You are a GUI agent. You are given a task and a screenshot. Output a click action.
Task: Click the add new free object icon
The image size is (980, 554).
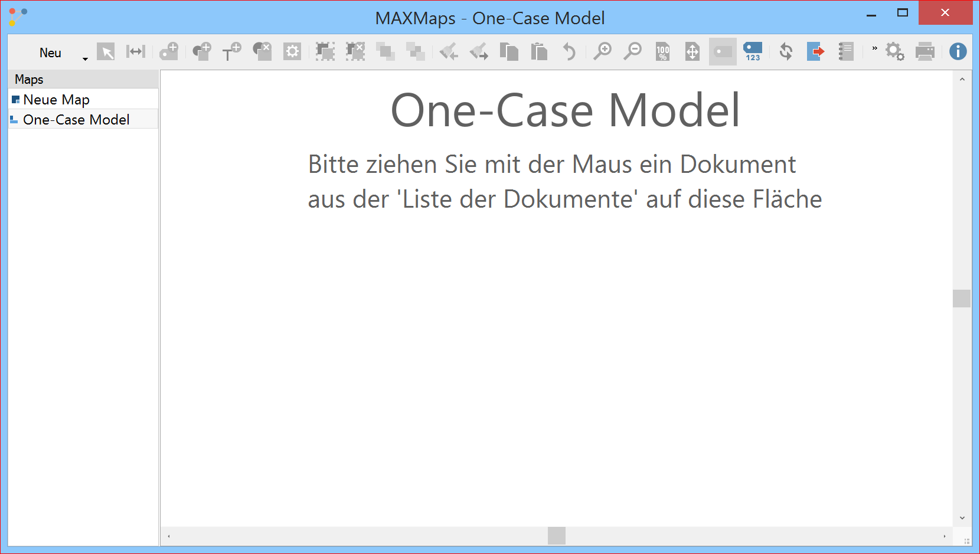point(202,51)
